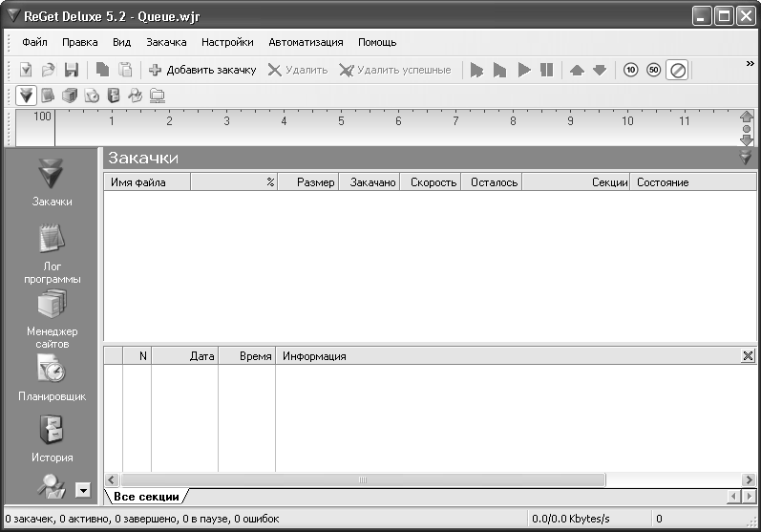Click the site manager icon in second toolbar
The width and height of the screenshot is (761, 532).
click(x=70, y=96)
